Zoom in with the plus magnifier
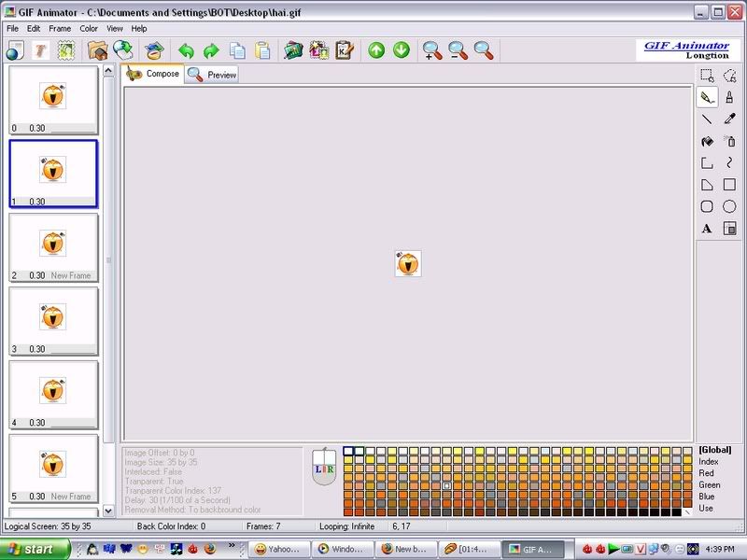Viewport: 747px width, 560px height. (432, 50)
